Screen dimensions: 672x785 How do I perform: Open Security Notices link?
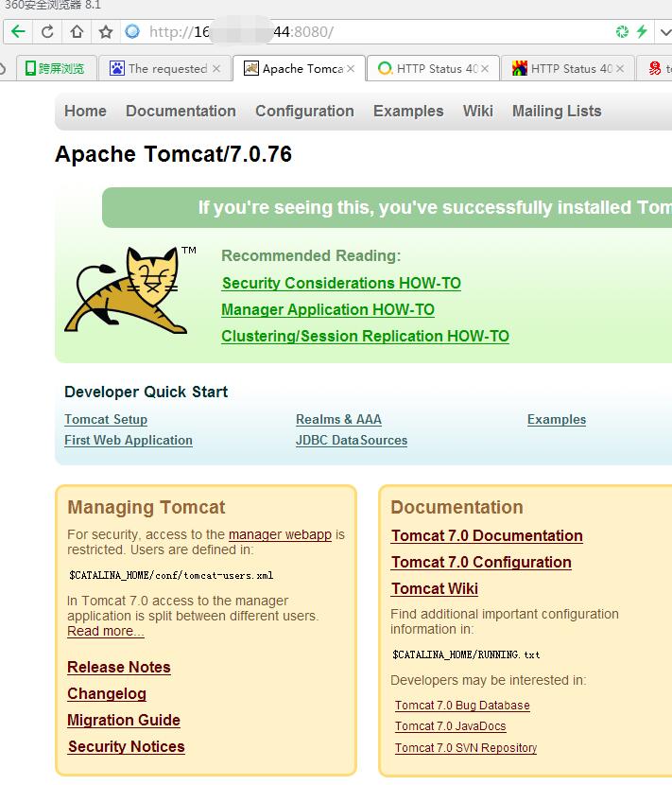click(127, 747)
